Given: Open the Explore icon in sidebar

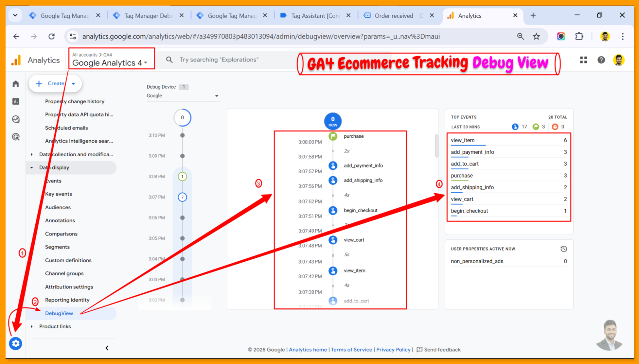Looking at the screenshot, I should tap(16, 119).
